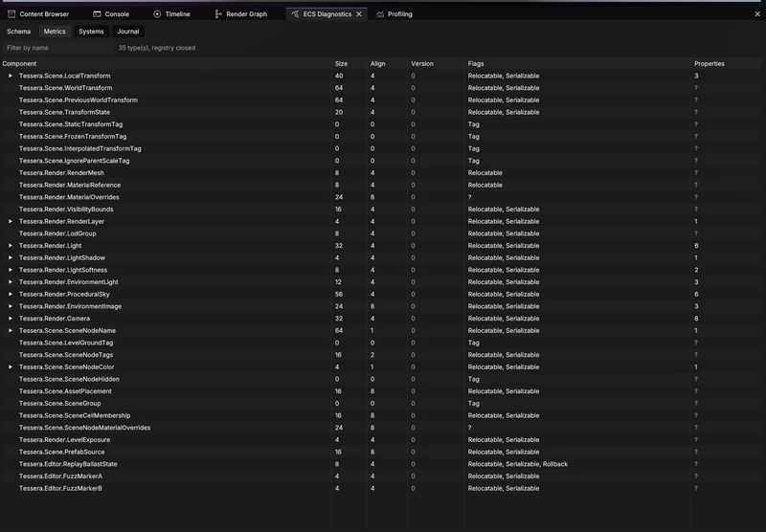
Task: Select Tessera.Render.MaterialReference row
Action: pyautogui.click(x=383, y=185)
